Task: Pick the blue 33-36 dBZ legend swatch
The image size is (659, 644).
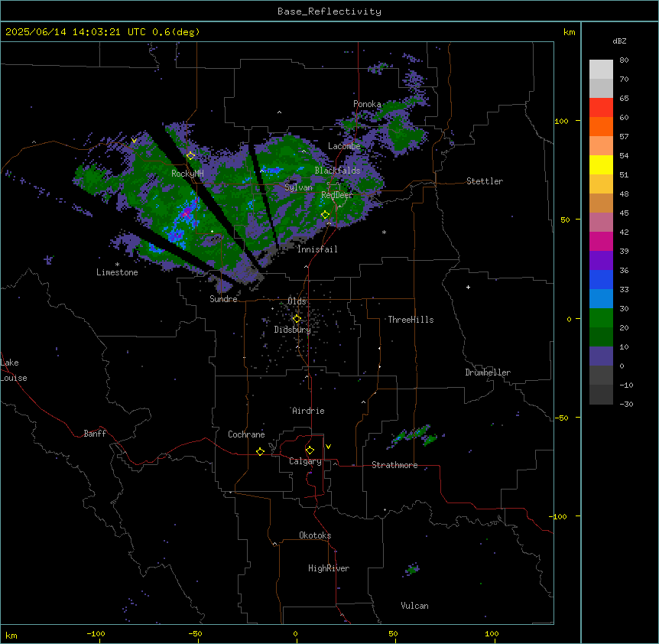Action: (601, 279)
